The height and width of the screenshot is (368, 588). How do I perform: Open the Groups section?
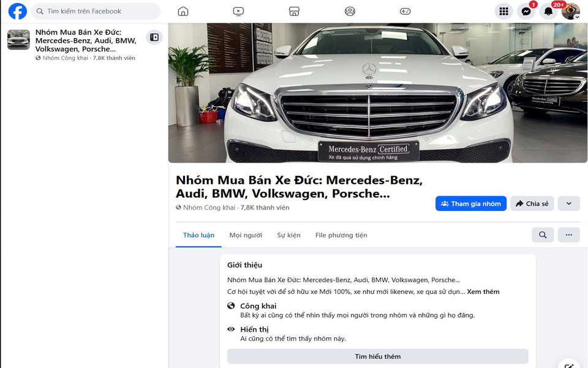coord(350,11)
